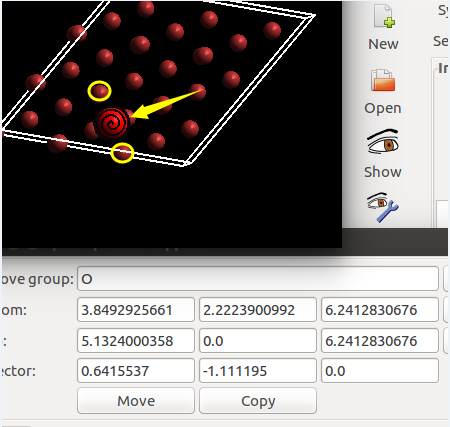Image resolution: width=450 pixels, height=427 pixels.
Task: Select the atom marked with a spiral
Action: coord(112,123)
